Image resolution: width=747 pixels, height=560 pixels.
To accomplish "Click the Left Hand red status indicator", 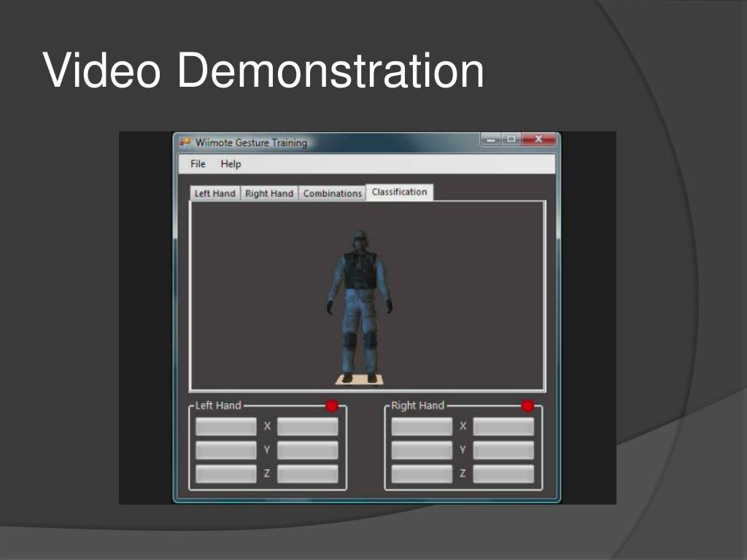I will 331,405.
